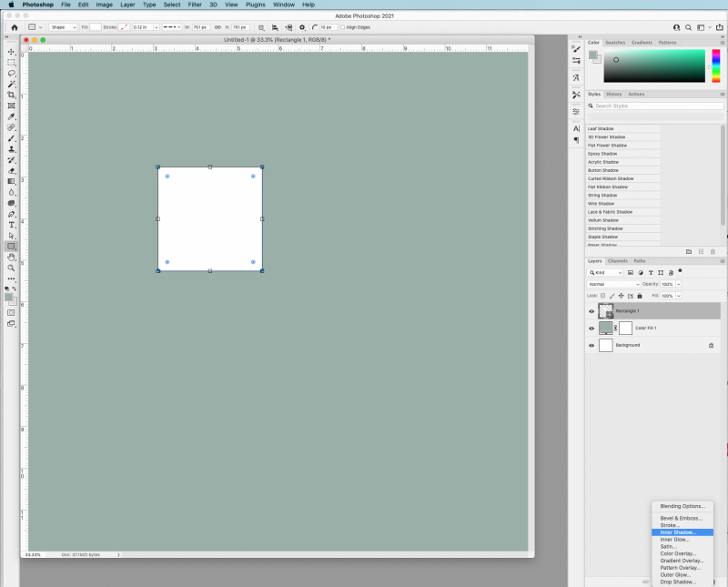Switch to the History tab
The width and height of the screenshot is (728, 587).
(613, 94)
